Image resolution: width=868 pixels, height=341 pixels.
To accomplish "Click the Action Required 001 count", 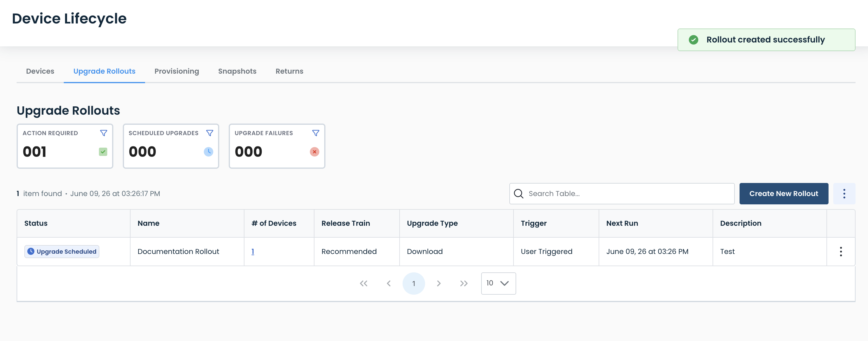I will [x=34, y=152].
